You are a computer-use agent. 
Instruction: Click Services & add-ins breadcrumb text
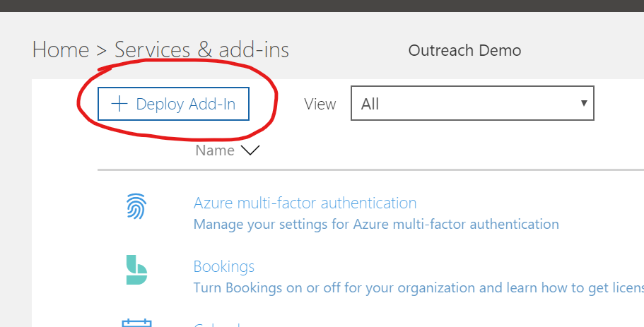point(201,50)
